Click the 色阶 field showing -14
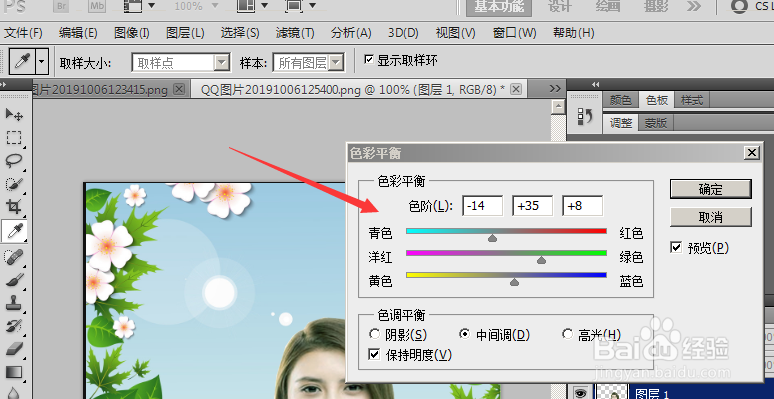Image resolution: width=774 pixels, height=399 pixels. 482,205
